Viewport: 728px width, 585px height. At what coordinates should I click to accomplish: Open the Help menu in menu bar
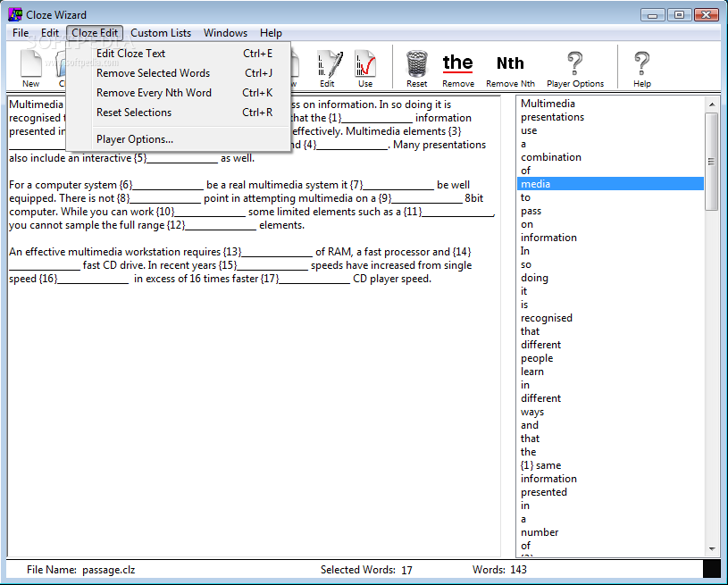coord(271,33)
